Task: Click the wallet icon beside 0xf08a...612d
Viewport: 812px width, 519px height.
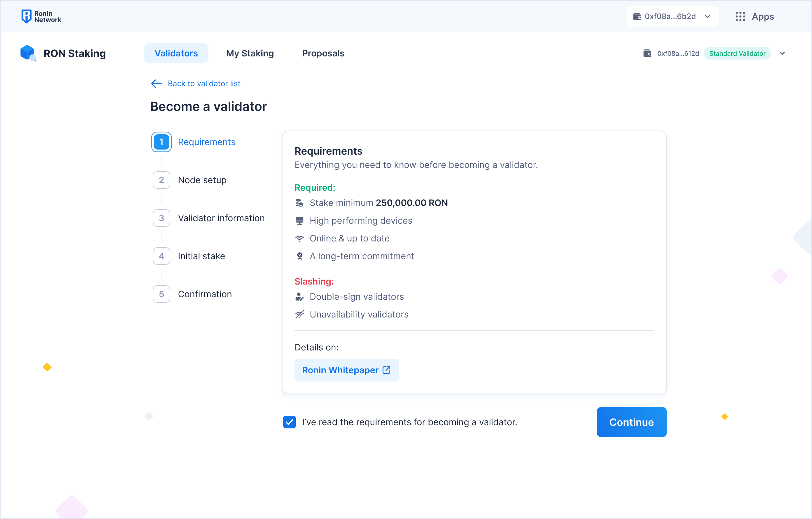Action: [x=647, y=53]
